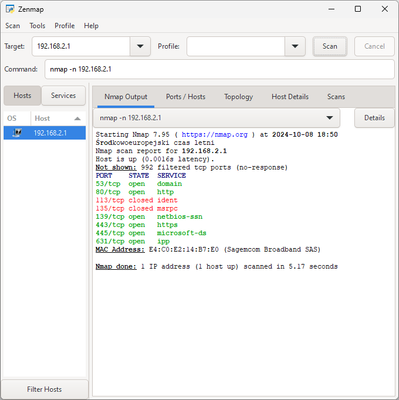Open the Help menu

click(91, 26)
